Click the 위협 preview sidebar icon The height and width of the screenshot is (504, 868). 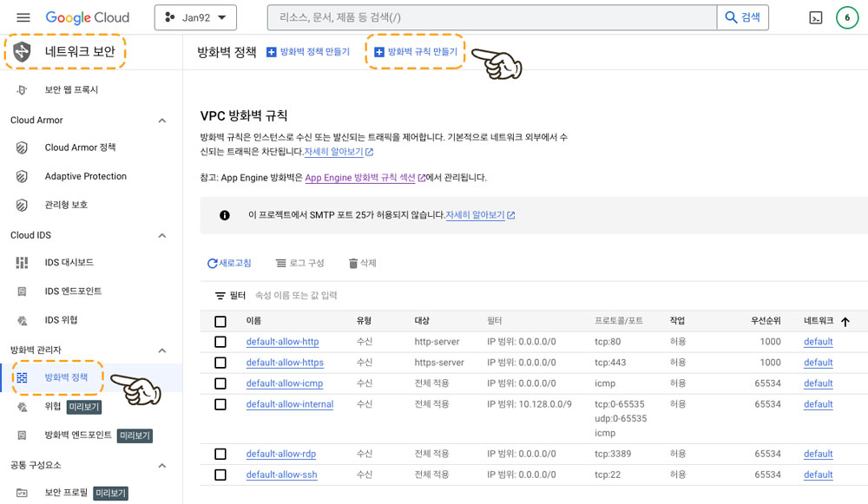click(x=23, y=407)
